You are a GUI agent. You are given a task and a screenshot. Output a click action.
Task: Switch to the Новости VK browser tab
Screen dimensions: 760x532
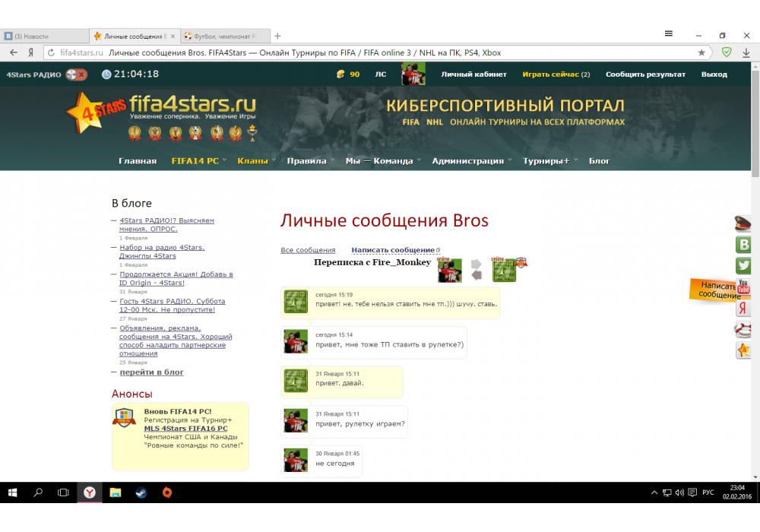46,36
